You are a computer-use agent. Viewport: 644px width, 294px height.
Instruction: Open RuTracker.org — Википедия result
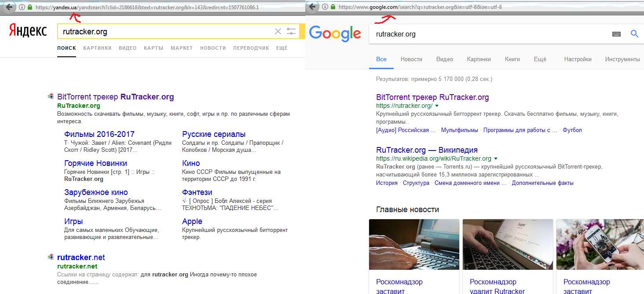(427, 150)
